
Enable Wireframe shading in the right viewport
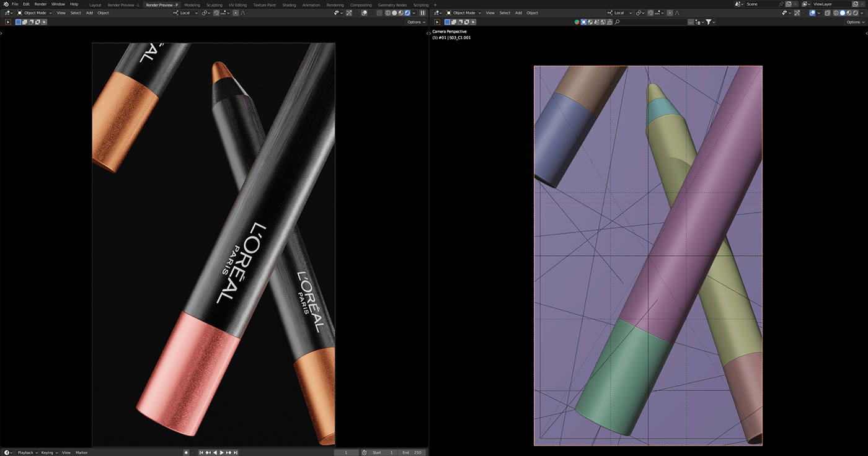pos(836,12)
